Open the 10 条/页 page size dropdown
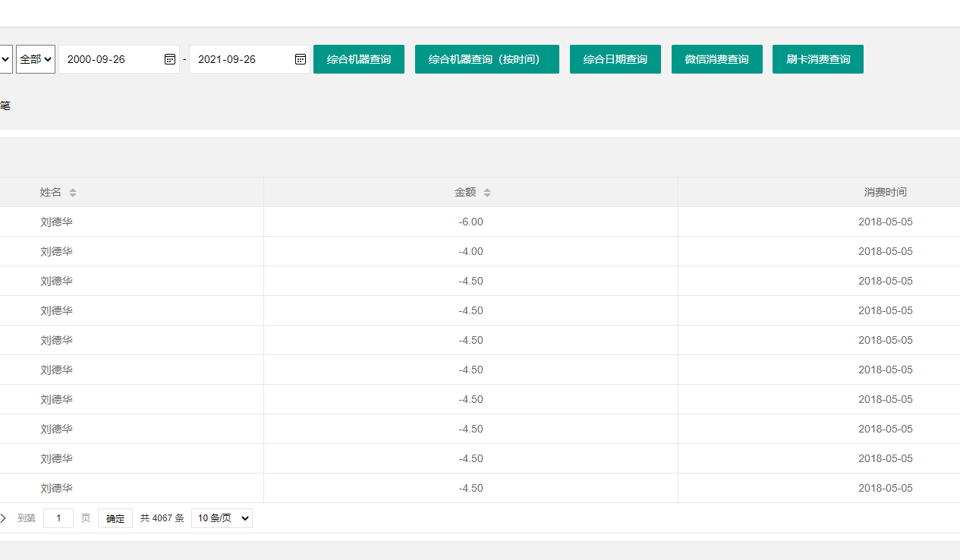This screenshot has width=960, height=560. point(222,518)
